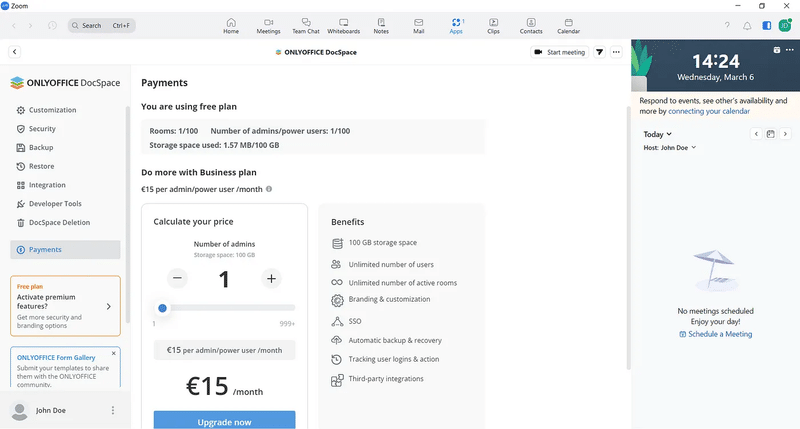The width and height of the screenshot is (800, 429).
Task: Open Customization settings
Action: point(46,110)
